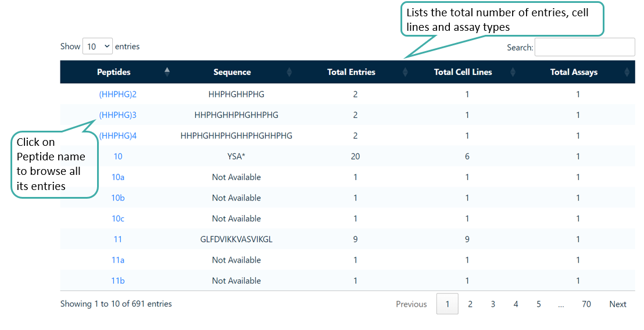
Task: Open the Show entries count dropdown
Action: pyautogui.click(x=97, y=46)
